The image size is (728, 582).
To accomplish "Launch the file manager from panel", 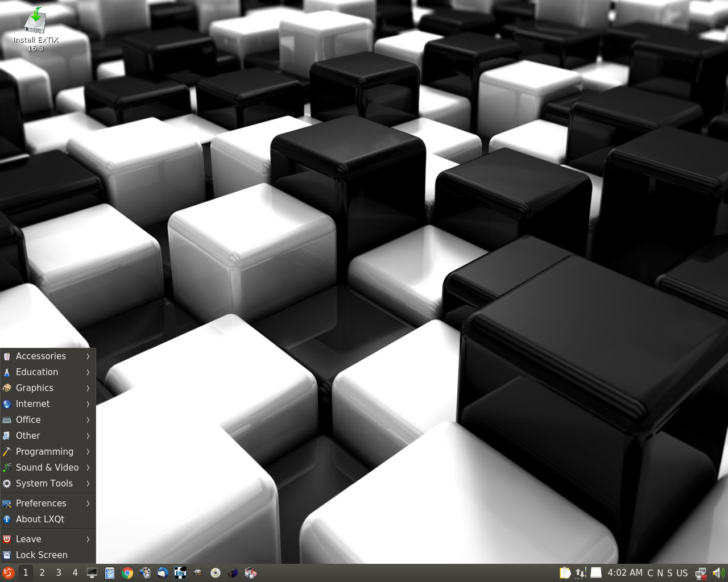I will (x=110, y=573).
